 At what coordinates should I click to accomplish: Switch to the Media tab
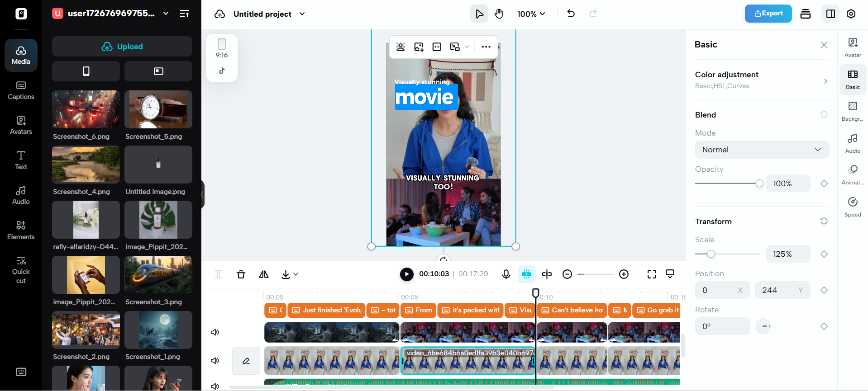pos(21,56)
